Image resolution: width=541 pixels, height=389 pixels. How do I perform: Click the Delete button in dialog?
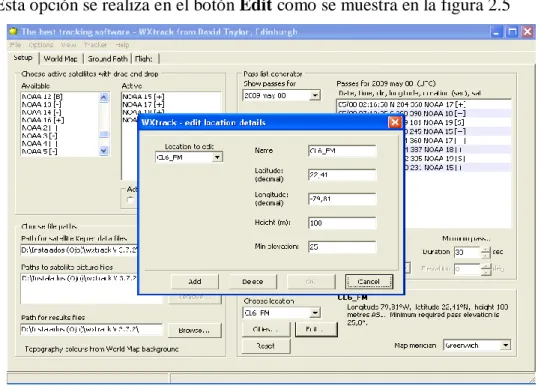pyautogui.click(x=253, y=281)
